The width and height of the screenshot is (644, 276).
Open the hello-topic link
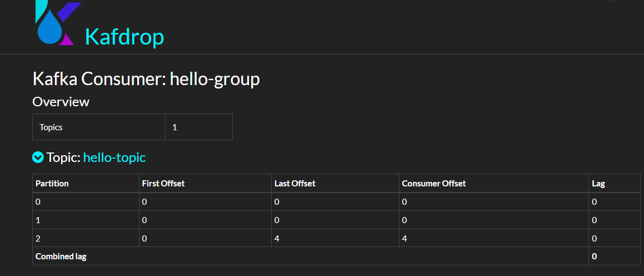click(x=114, y=157)
